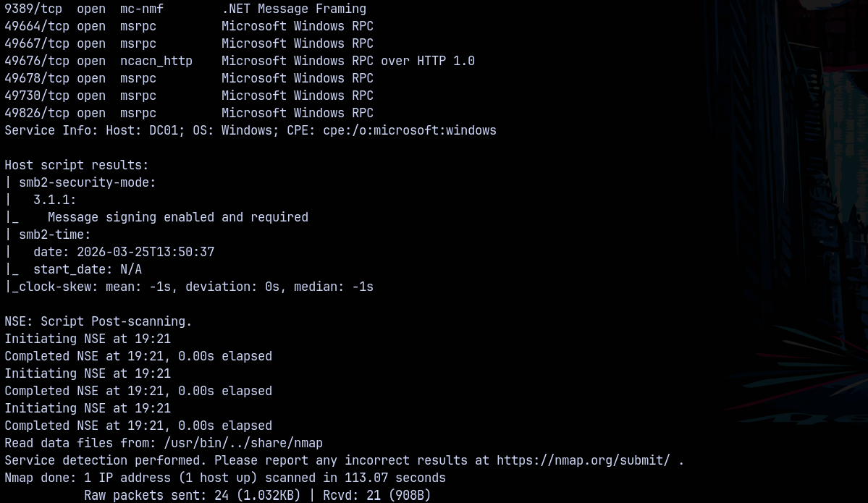Click "Message signing enabled and required" line
The height and width of the screenshot is (503, 868).
click(177, 218)
